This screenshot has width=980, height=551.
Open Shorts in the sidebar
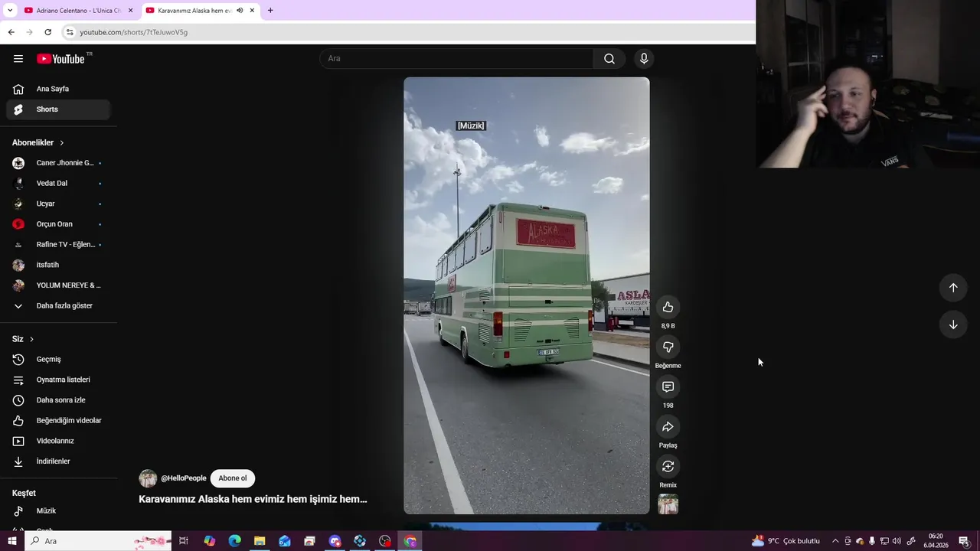pos(58,109)
